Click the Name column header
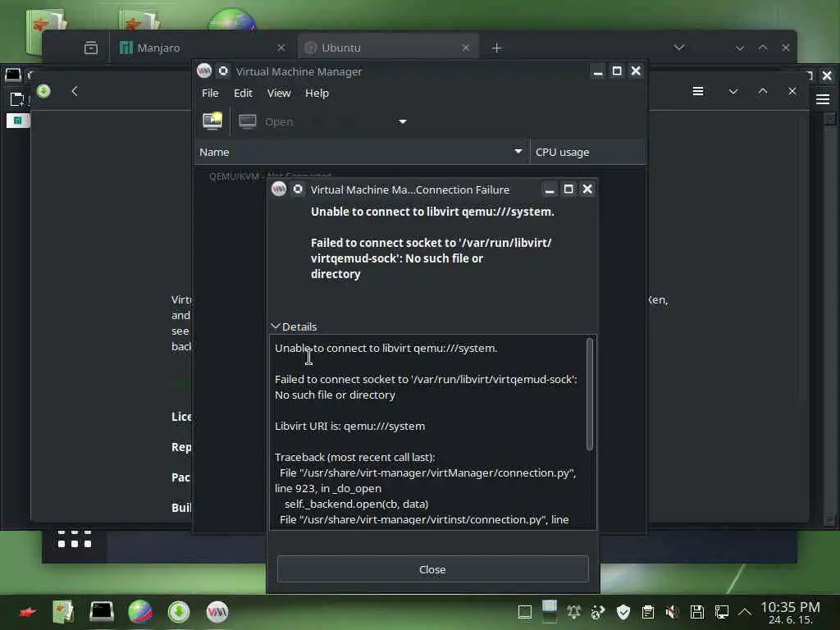The image size is (840, 630). coord(362,152)
